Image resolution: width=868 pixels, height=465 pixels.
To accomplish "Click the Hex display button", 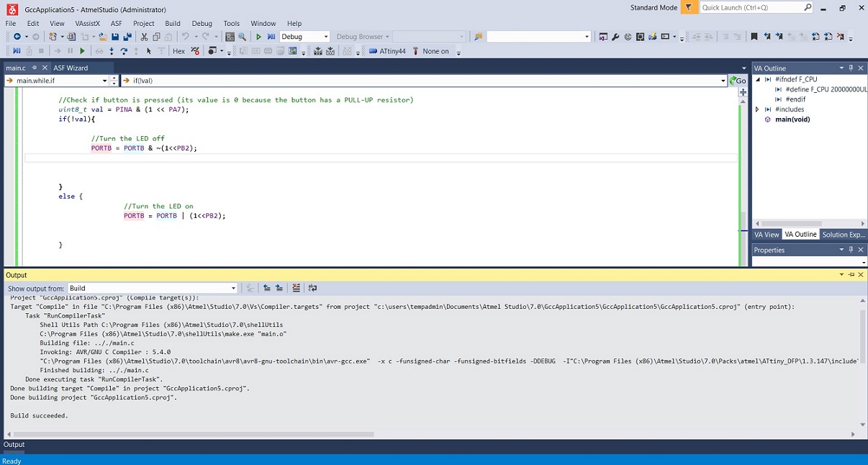I will click(x=178, y=51).
